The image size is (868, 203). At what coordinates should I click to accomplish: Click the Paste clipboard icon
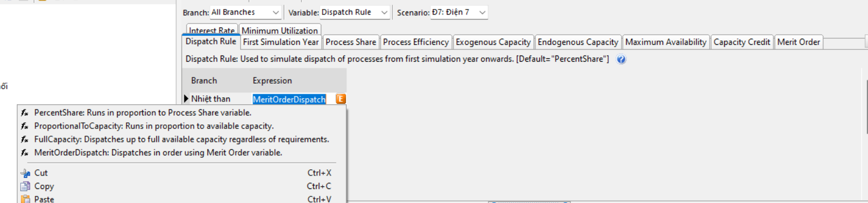point(25,199)
